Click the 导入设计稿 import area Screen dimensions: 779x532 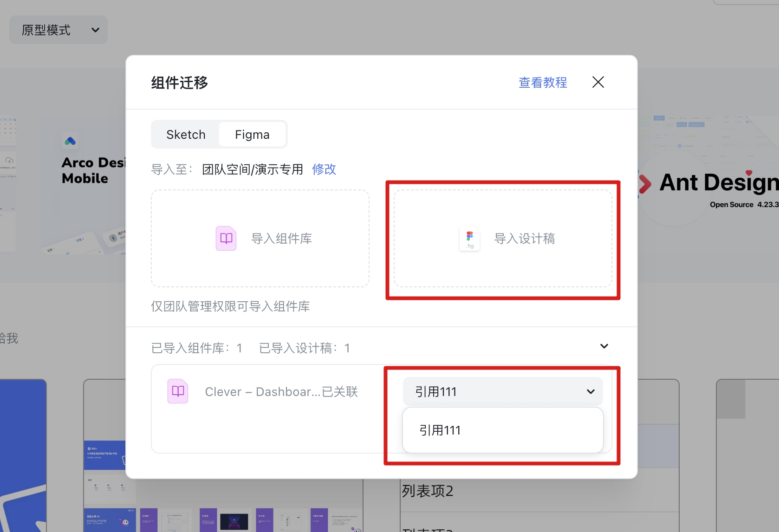pos(503,239)
